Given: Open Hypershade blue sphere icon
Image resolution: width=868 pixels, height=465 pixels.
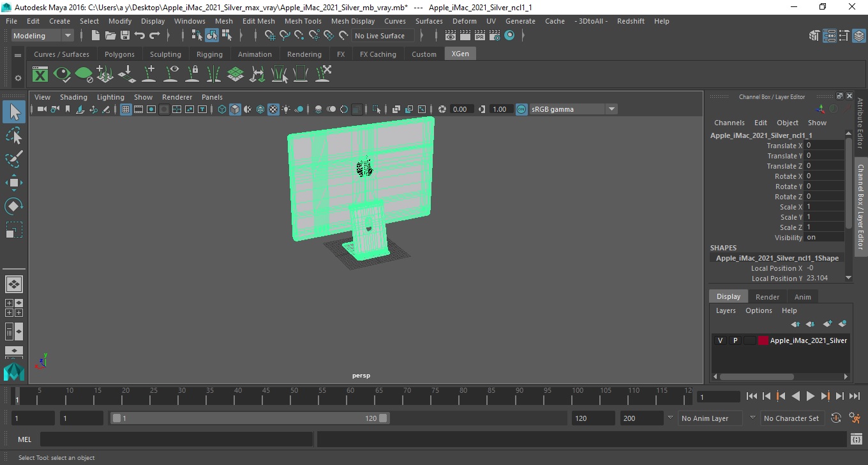Looking at the screenshot, I should coord(509,36).
